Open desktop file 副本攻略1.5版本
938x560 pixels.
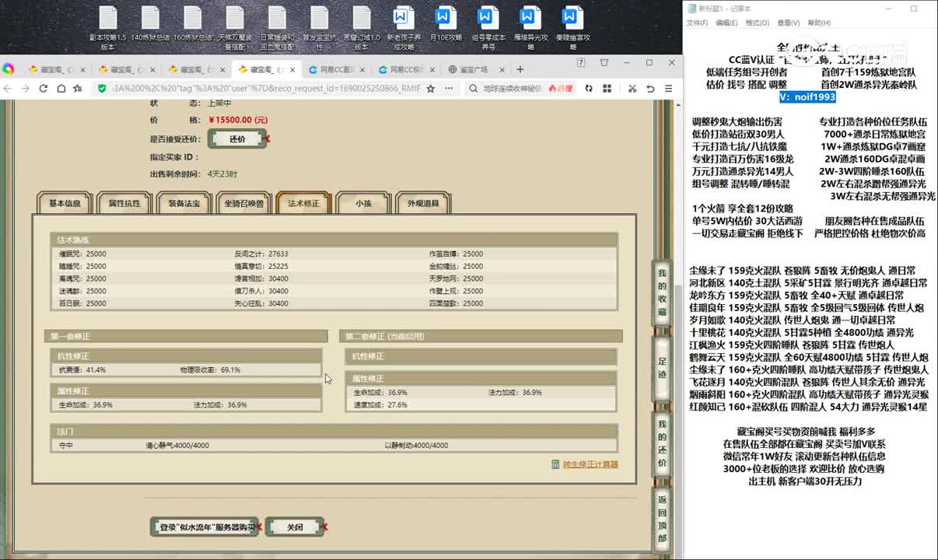tap(107, 28)
